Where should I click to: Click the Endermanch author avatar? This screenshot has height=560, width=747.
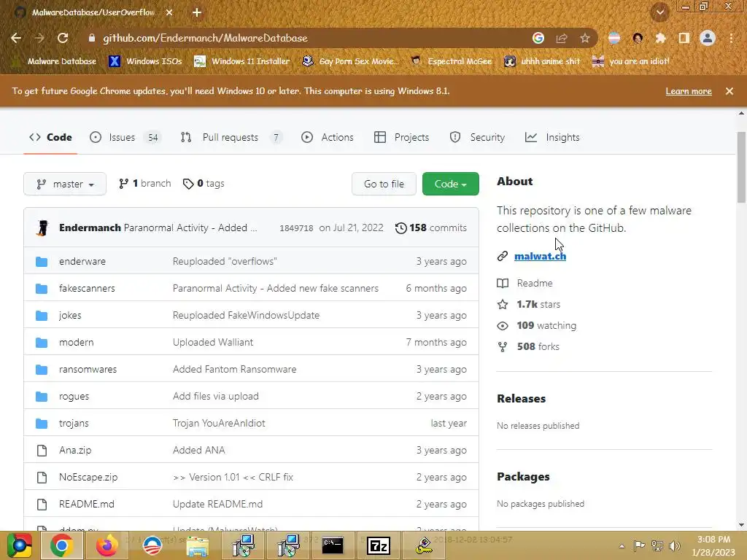pos(43,227)
